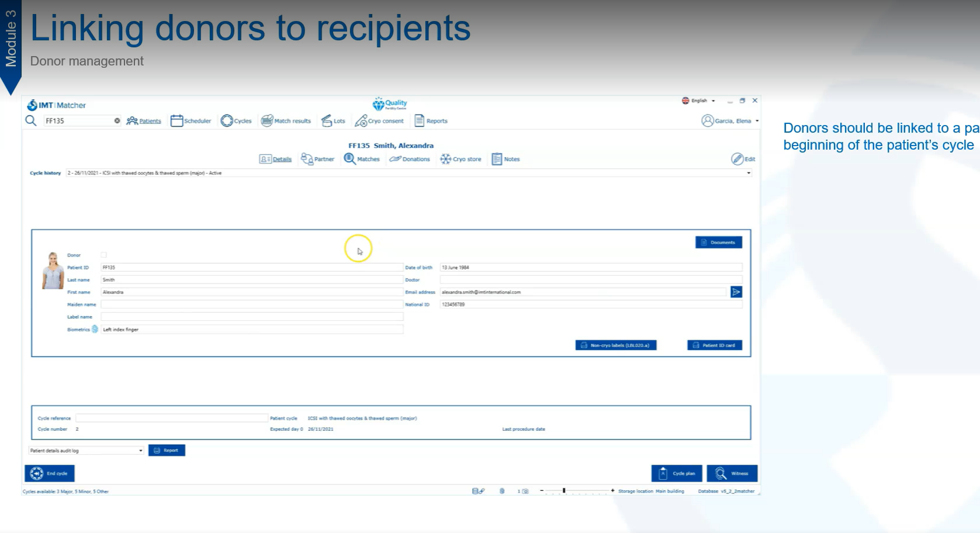Image resolution: width=980 pixels, height=533 pixels.
Task: Open the English language dropdown
Action: [713, 101]
